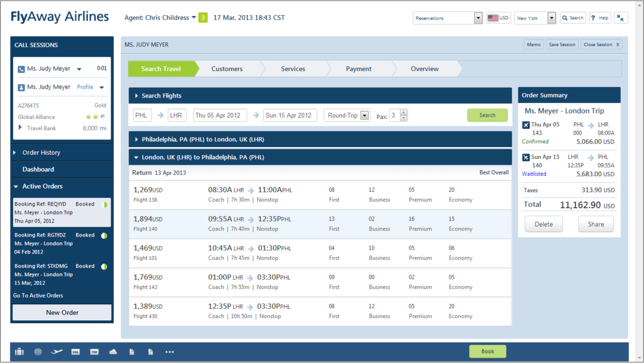Open the Round-Trip dropdown
The image size is (644, 364).
364,115
